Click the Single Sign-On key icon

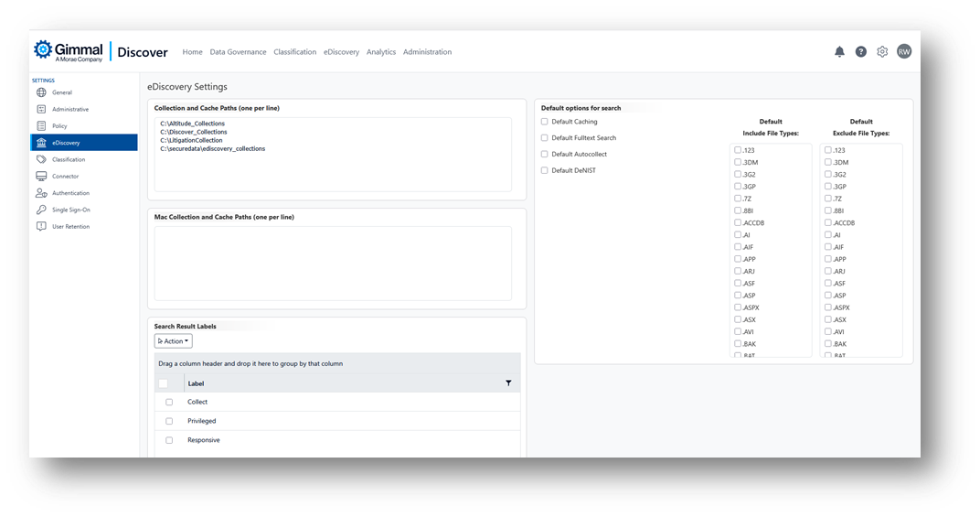[x=41, y=210]
